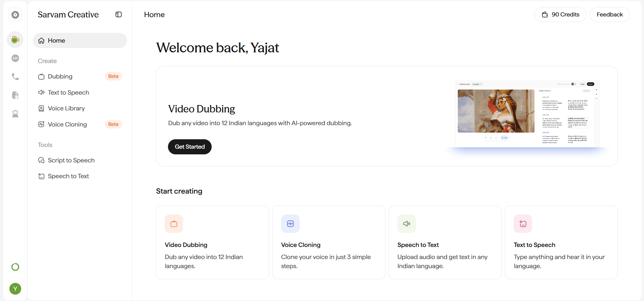
Task: Click the sidebar Speech to Text transcript icon
Action: [41, 176]
